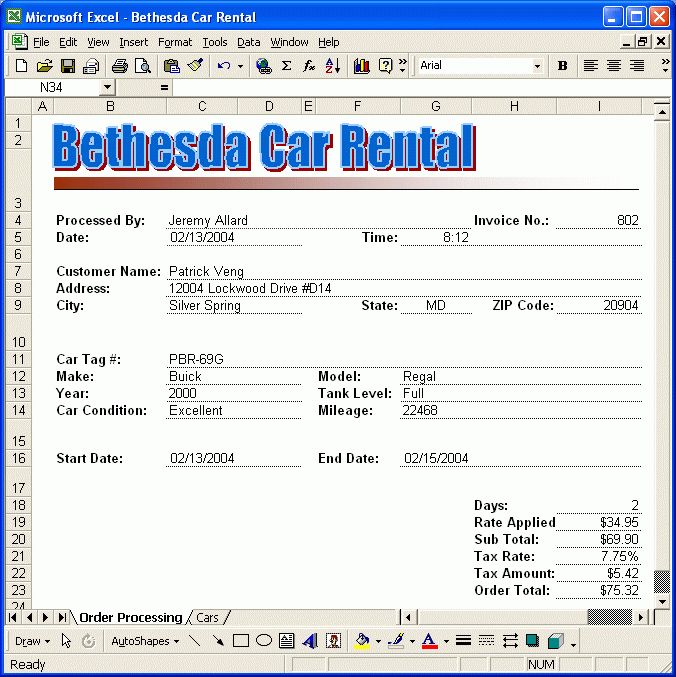Open the Tools menu
676x677 pixels.
pos(215,42)
